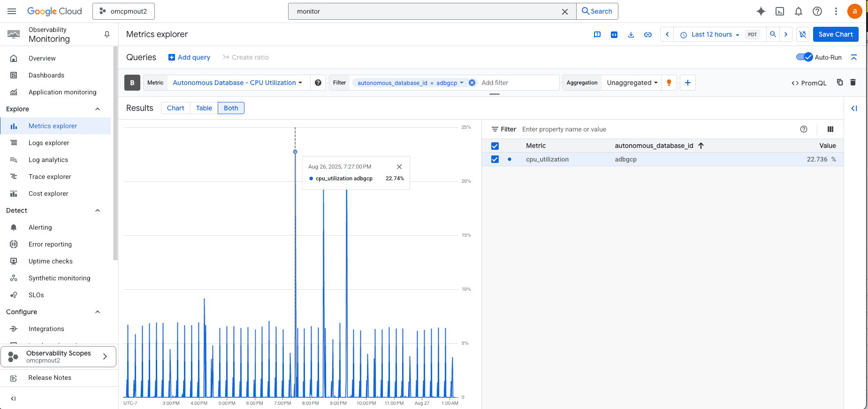
Task: Collapse the Detect section
Action: (98, 210)
